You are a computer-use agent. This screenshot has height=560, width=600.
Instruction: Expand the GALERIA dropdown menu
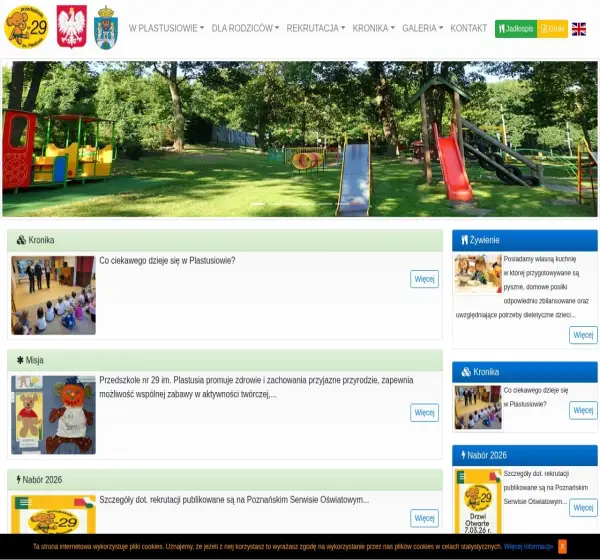(422, 28)
